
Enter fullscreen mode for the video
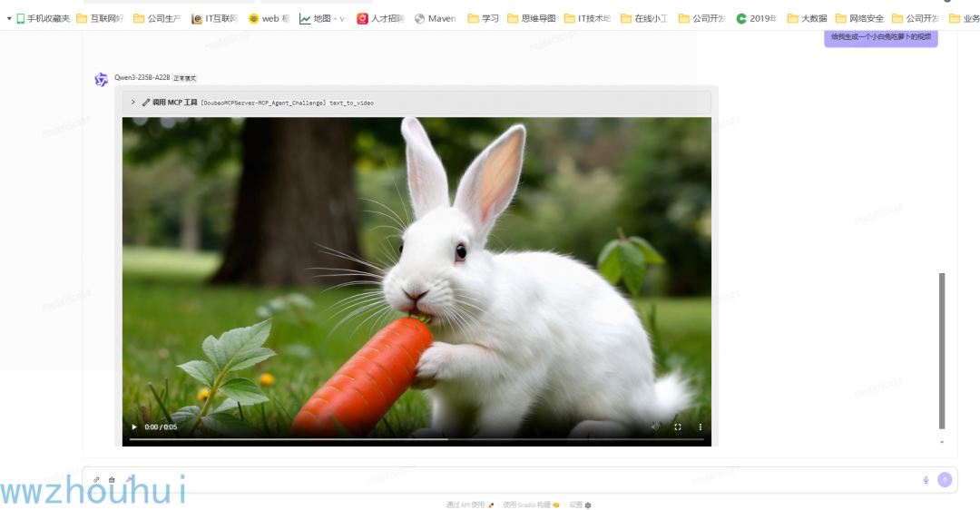[x=678, y=427]
